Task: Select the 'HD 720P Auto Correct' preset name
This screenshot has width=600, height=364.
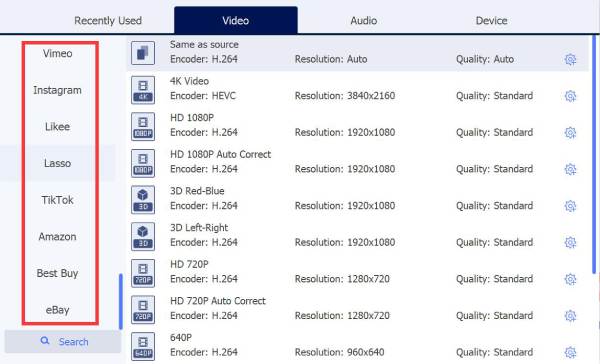Action: (218, 301)
